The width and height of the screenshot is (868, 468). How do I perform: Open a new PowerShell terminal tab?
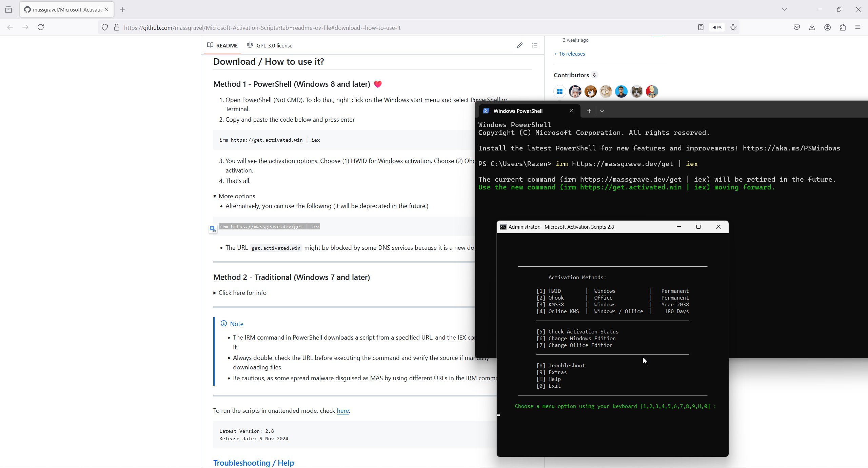click(589, 111)
